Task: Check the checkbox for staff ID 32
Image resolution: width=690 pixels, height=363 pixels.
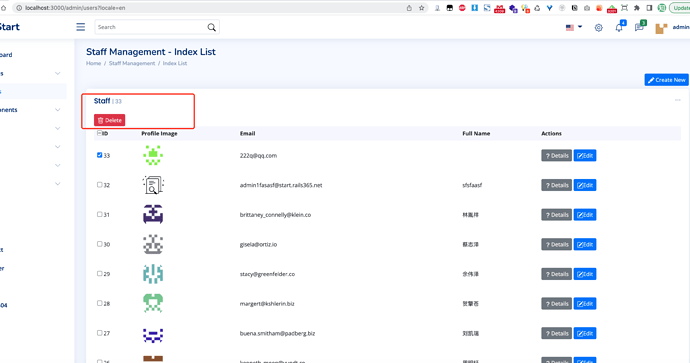Action: (99, 185)
